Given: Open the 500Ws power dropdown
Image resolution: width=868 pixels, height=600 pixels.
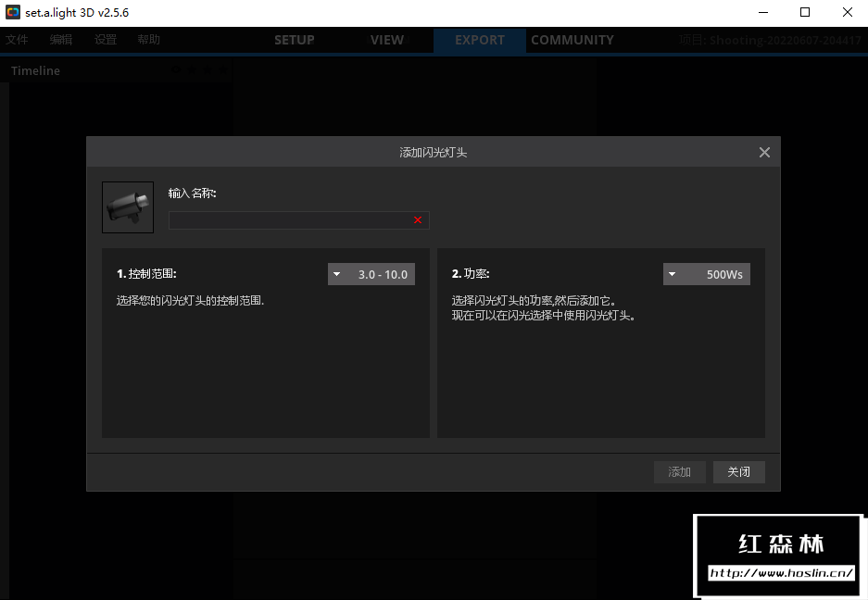Looking at the screenshot, I should pos(707,274).
